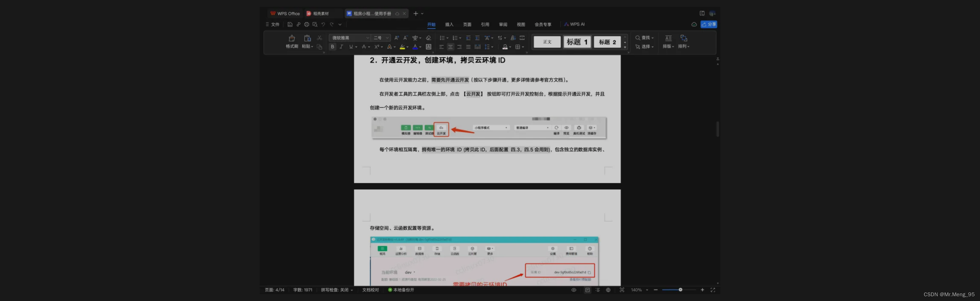This screenshot has width=980, height=301.
Task: Switch to the Insert (插入) tab
Action: [x=449, y=24]
